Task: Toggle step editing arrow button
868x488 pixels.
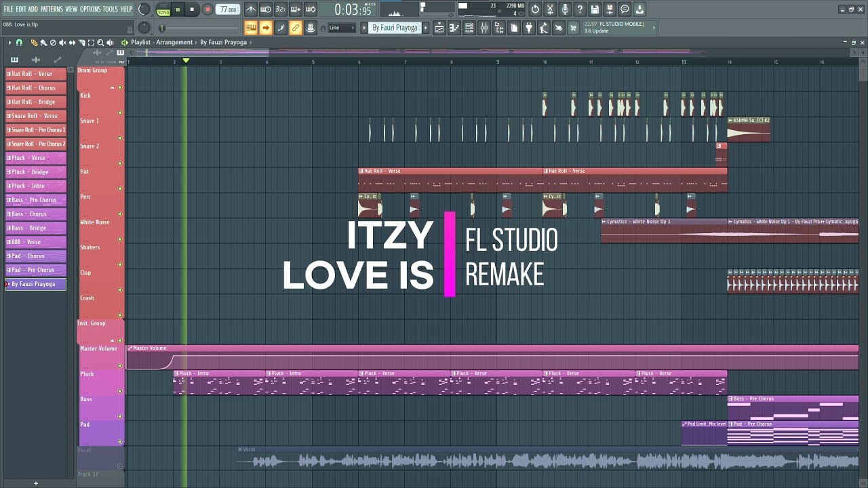Action: pos(266,28)
